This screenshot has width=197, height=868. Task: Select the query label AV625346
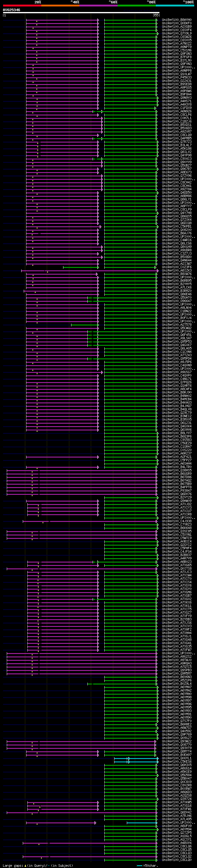[x=11, y=10]
